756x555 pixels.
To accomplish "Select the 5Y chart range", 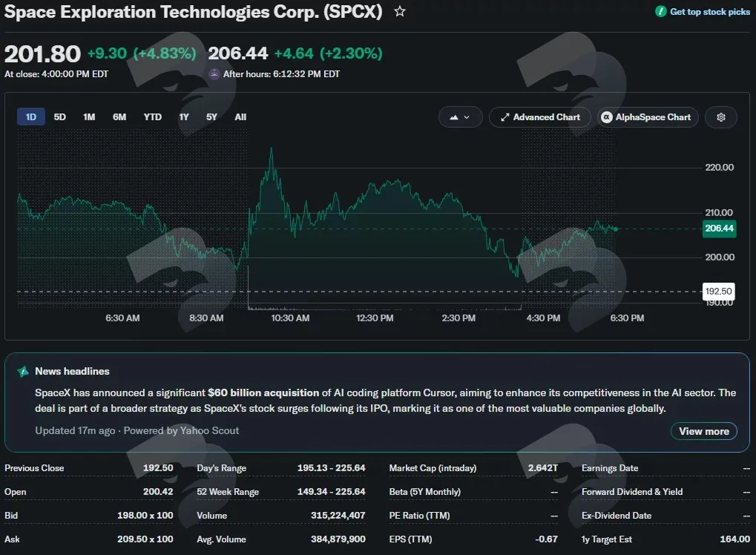I will [211, 116].
